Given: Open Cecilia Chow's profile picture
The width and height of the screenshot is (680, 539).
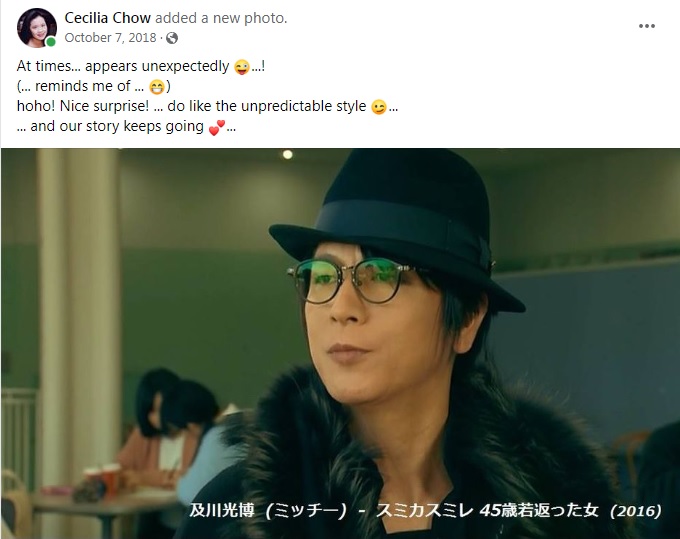Looking at the screenshot, I should [36, 27].
